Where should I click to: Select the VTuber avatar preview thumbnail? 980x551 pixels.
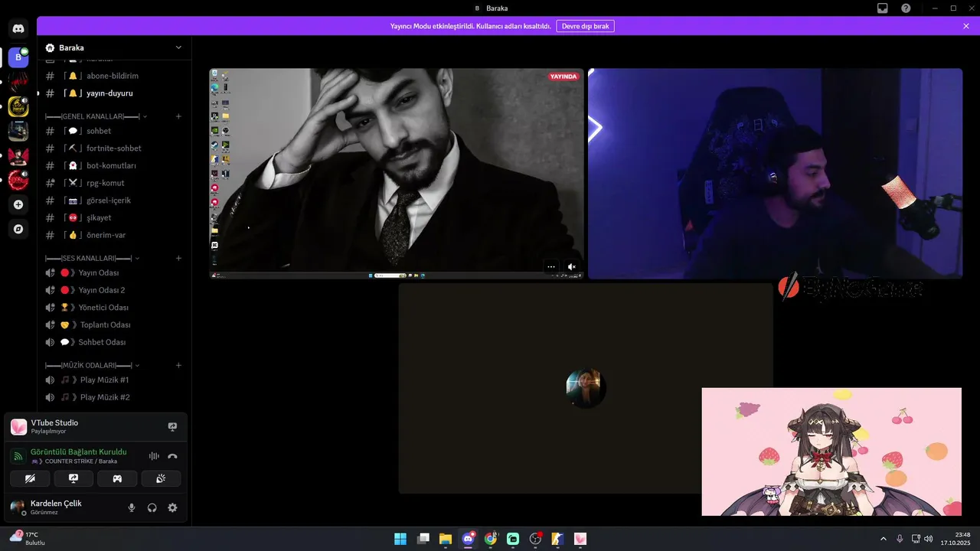tap(831, 452)
